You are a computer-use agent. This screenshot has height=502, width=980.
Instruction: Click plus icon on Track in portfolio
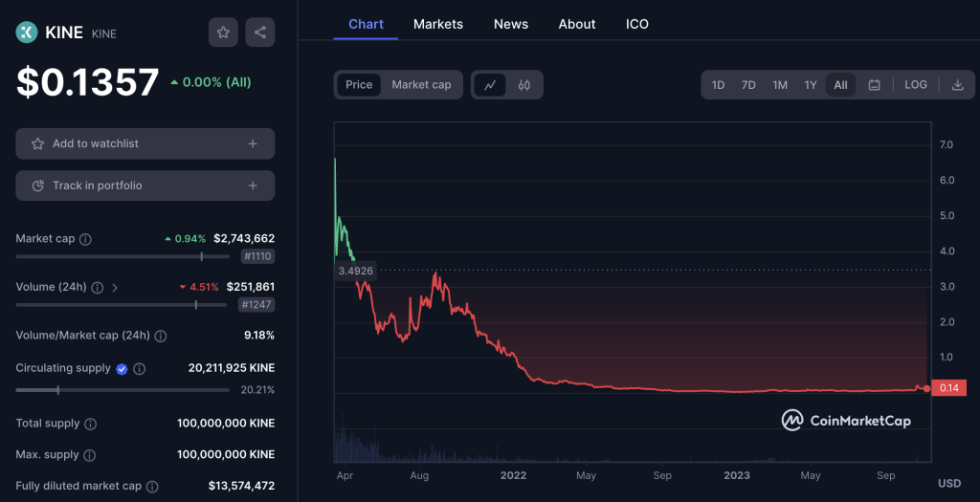253,186
